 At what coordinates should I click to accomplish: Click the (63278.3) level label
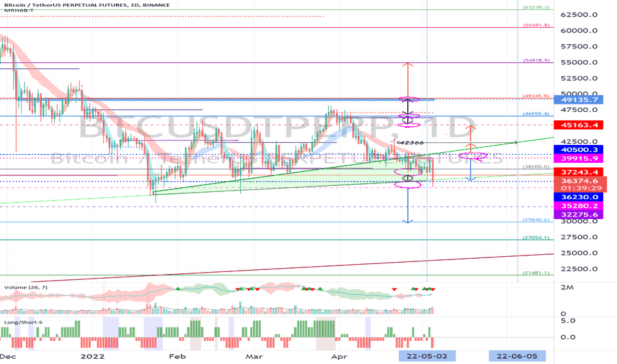pos(536,7)
